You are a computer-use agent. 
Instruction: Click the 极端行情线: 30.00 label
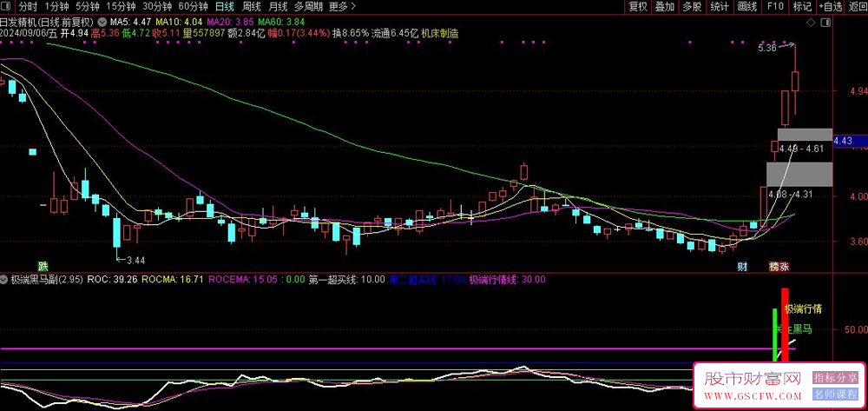pos(507,280)
